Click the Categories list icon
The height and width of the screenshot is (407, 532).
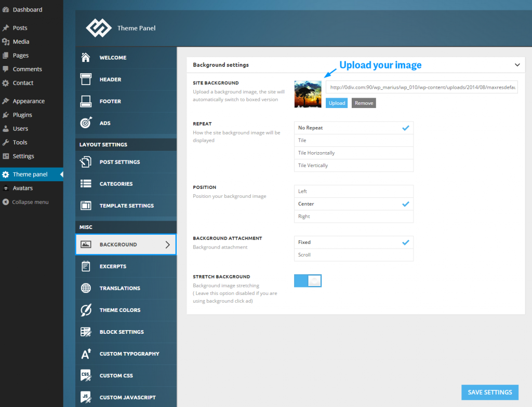click(86, 184)
